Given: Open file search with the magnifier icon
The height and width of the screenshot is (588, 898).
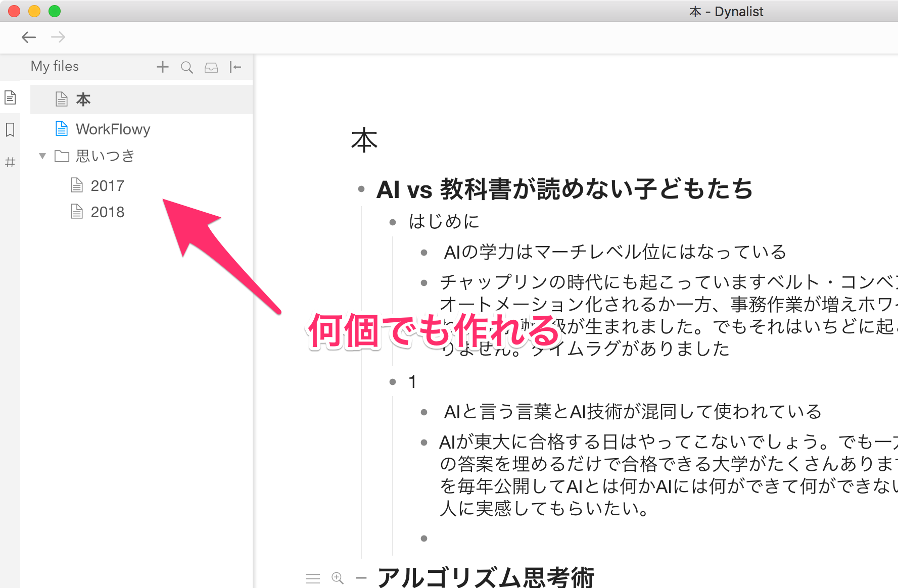Looking at the screenshot, I should (186, 67).
